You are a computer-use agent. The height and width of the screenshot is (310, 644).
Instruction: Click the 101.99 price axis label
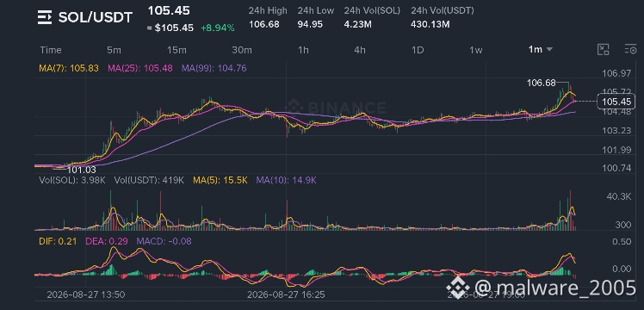[x=616, y=150]
